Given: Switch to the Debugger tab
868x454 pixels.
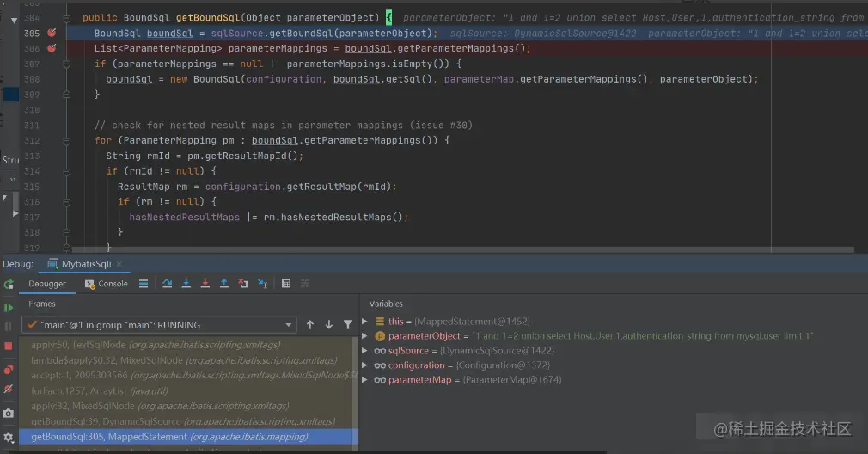Looking at the screenshot, I should (47, 284).
